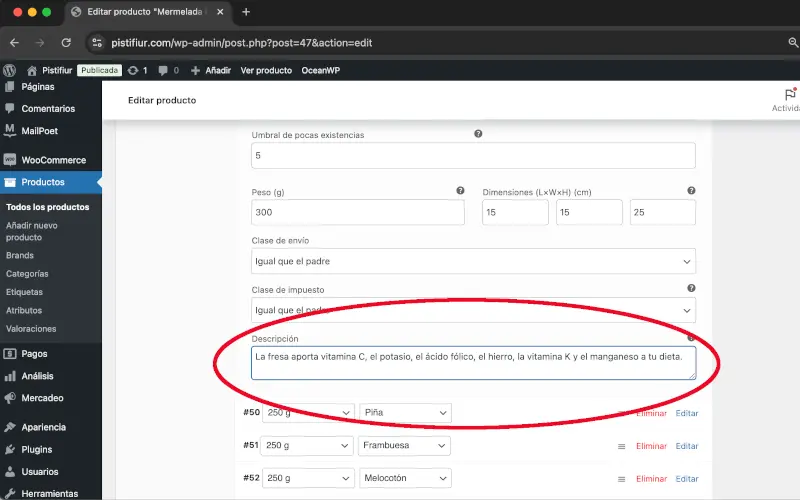Select the Editar producto browser tab
Screen dimensions: 800x500
[148, 12]
